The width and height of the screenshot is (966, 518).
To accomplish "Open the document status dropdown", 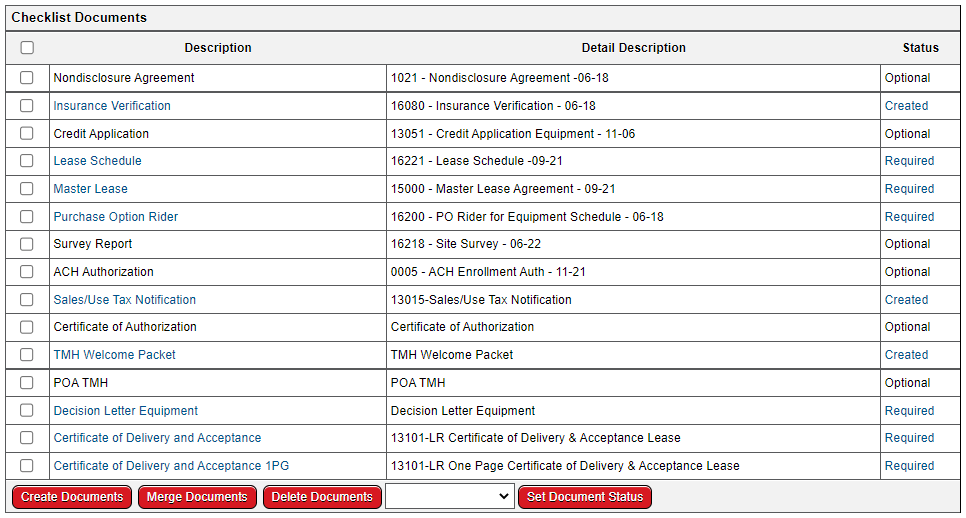I will tap(449, 497).
